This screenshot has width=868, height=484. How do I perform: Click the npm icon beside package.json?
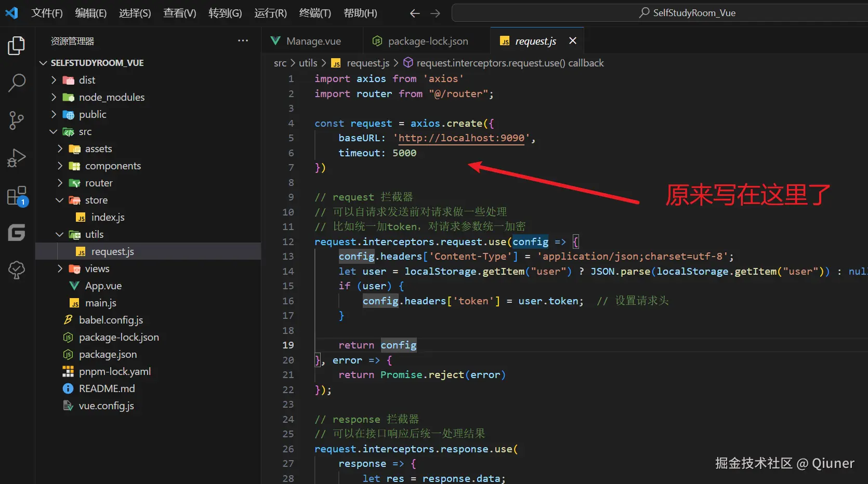[x=68, y=354]
